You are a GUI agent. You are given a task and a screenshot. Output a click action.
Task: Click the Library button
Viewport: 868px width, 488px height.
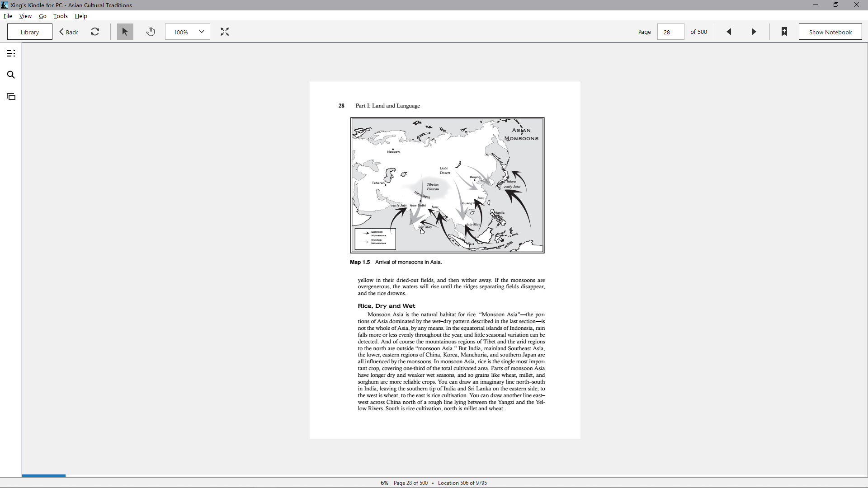(x=30, y=32)
